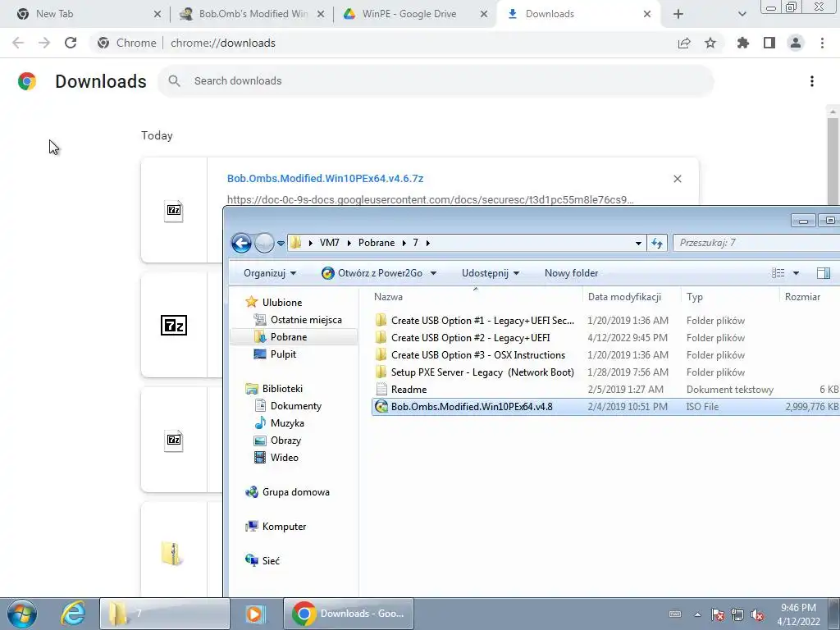Refresh the Explorer folder view
840x630 pixels.
click(x=657, y=243)
